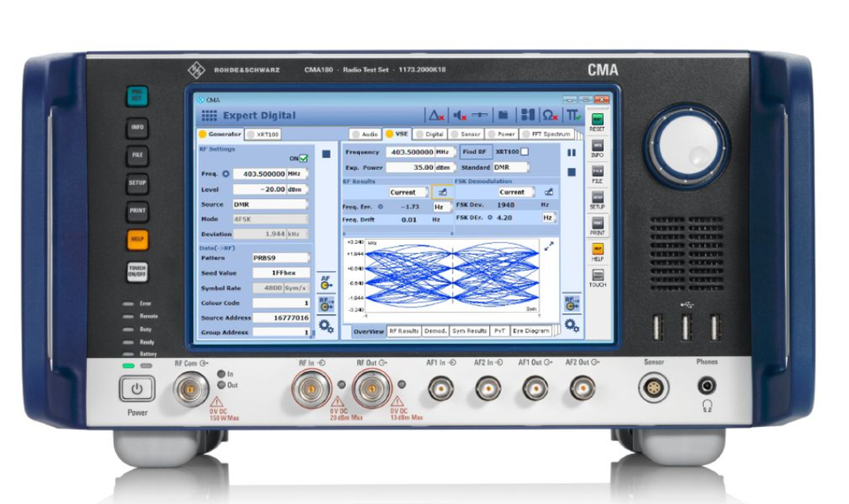Click the on-screen SETUP softkey
849x504 pixels.
pyautogui.click(x=597, y=201)
